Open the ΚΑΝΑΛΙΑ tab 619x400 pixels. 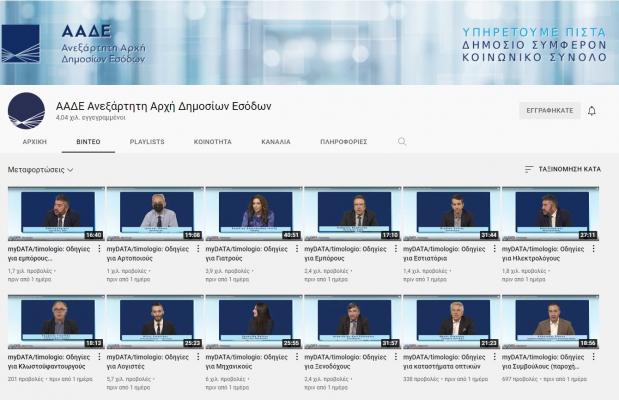point(276,142)
